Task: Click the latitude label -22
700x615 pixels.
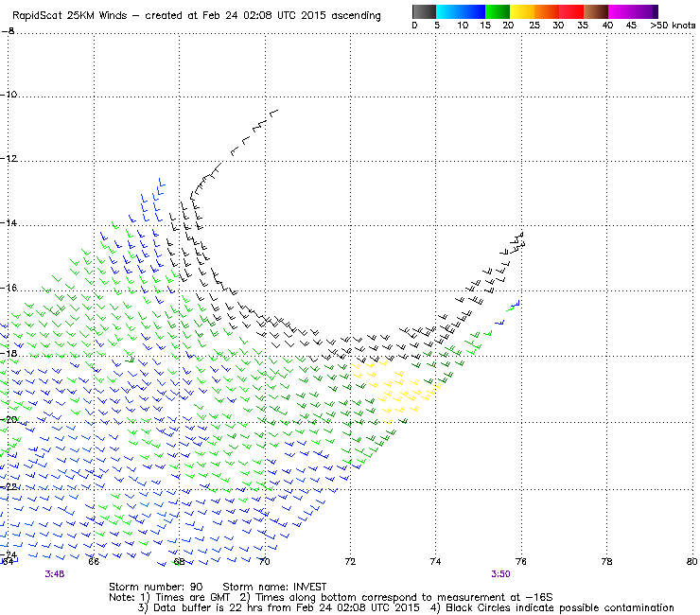Action: click(9, 486)
